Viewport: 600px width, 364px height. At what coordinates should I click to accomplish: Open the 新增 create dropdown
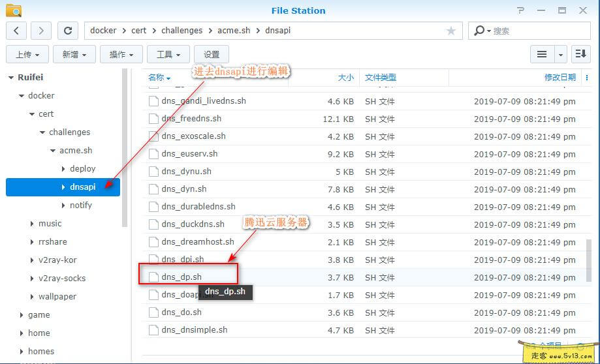point(74,55)
